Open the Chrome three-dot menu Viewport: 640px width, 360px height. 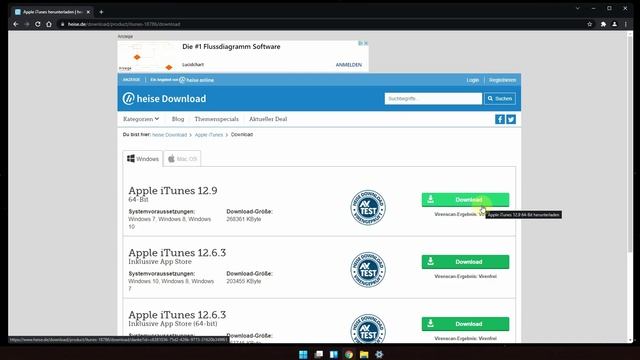(x=625, y=24)
